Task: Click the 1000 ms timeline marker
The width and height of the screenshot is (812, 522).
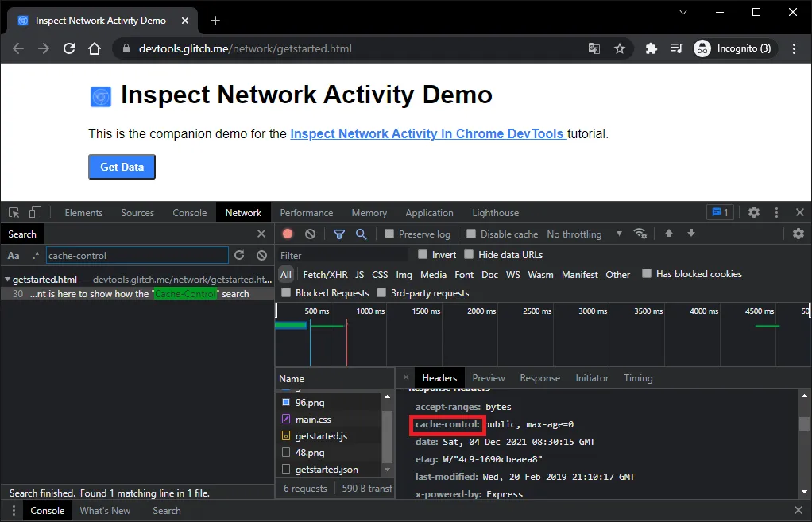Action: pyautogui.click(x=370, y=311)
